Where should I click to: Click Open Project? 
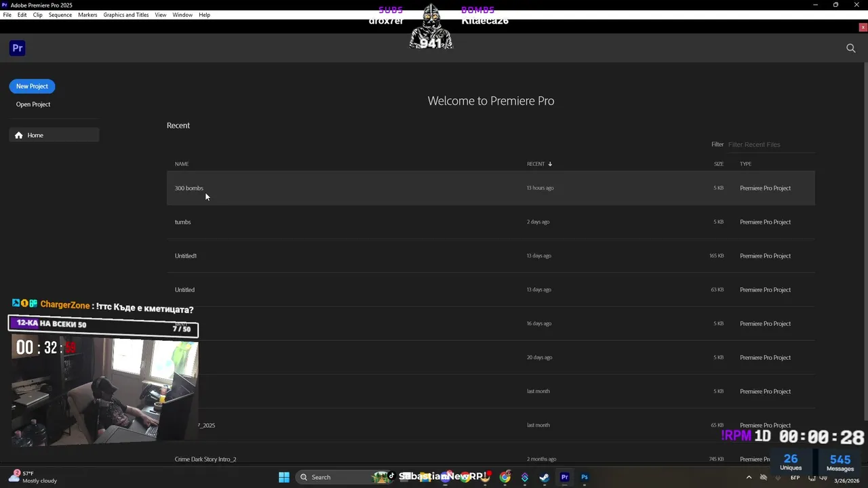coord(33,104)
